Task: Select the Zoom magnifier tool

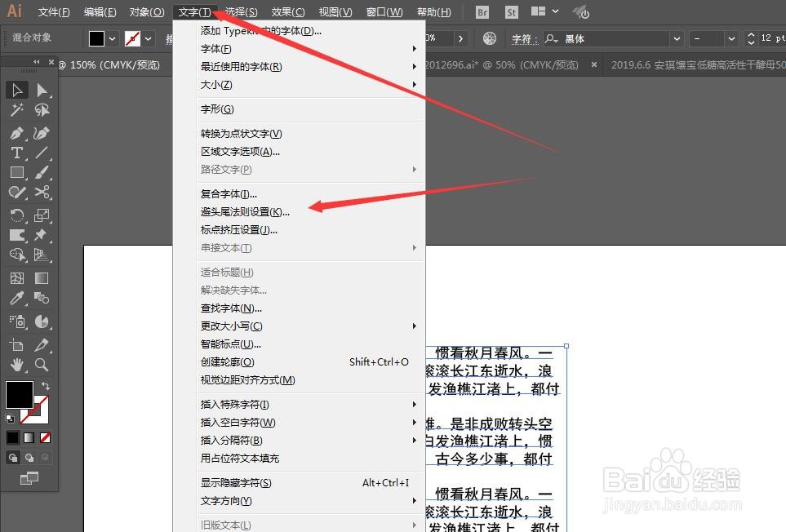Action: (x=42, y=365)
